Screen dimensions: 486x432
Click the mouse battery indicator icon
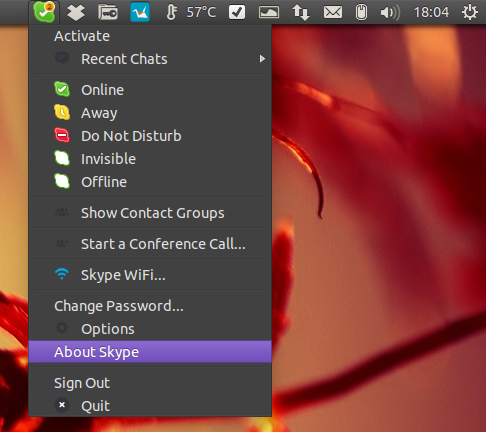tap(361, 13)
